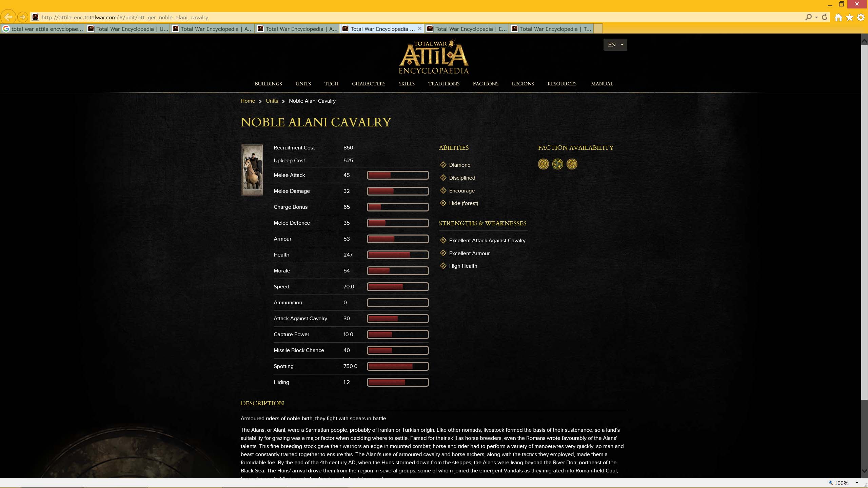
Task: Click the bullet icon beside Hide (forest)
Action: tap(443, 203)
